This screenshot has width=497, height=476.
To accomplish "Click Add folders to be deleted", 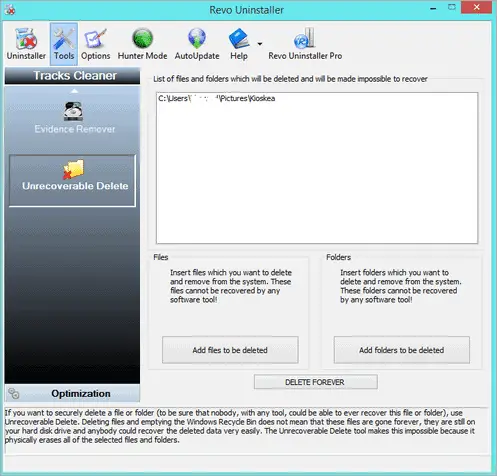I will tap(402, 350).
